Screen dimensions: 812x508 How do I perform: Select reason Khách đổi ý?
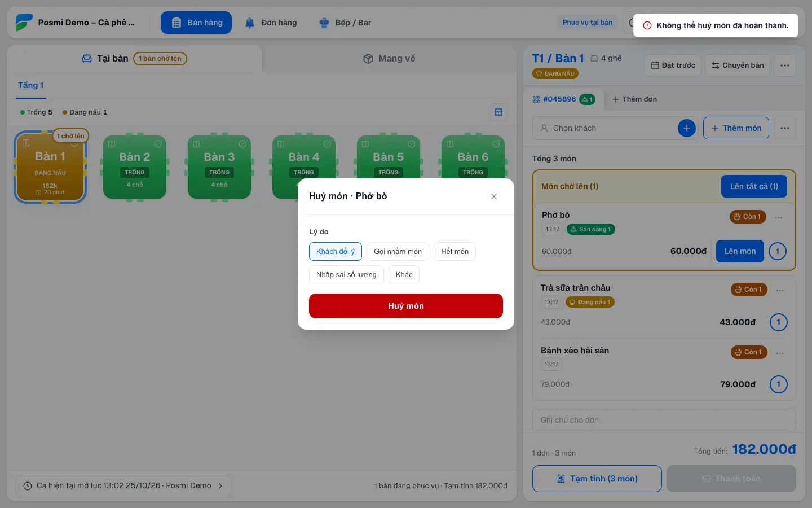[336, 252]
